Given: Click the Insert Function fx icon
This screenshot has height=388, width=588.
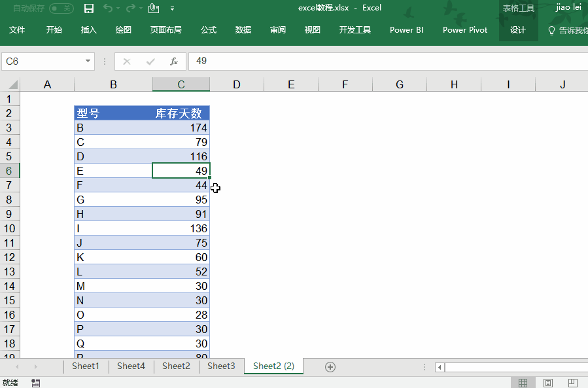Looking at the screenshot, I should click(174, 62).
